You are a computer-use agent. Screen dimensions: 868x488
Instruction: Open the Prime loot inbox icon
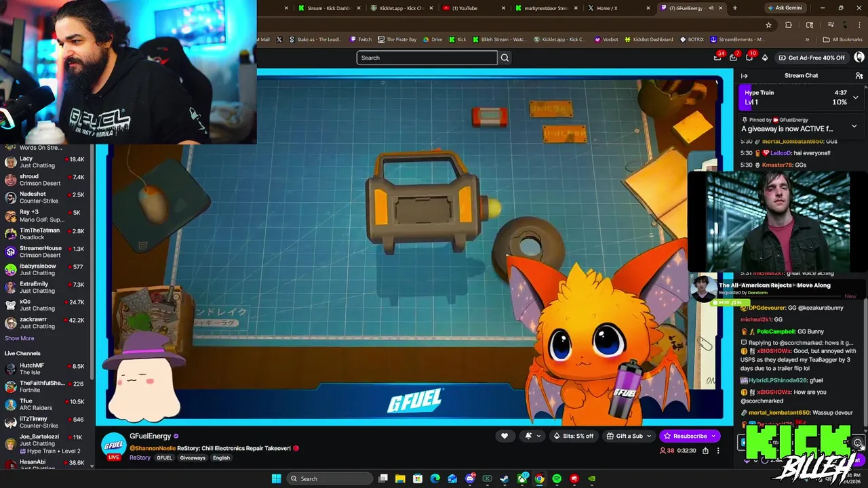point(718,58)
